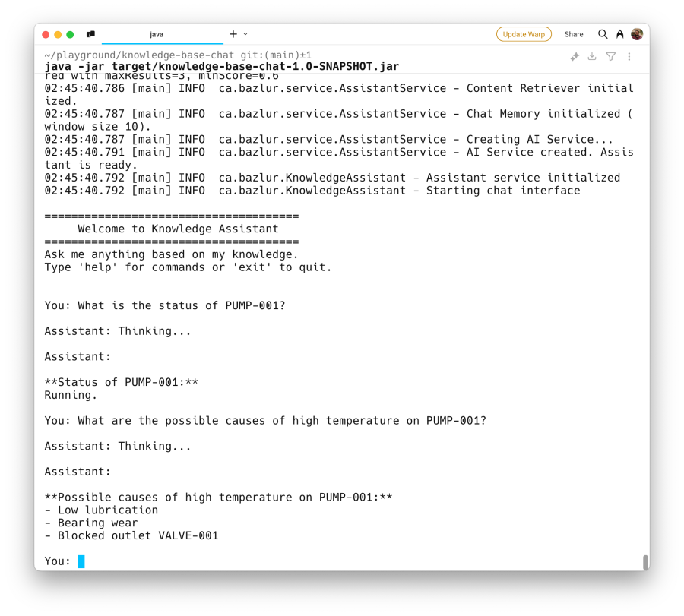684x616 pixels.
Task: Open the user avatar account menu
Action: point(637,34)
